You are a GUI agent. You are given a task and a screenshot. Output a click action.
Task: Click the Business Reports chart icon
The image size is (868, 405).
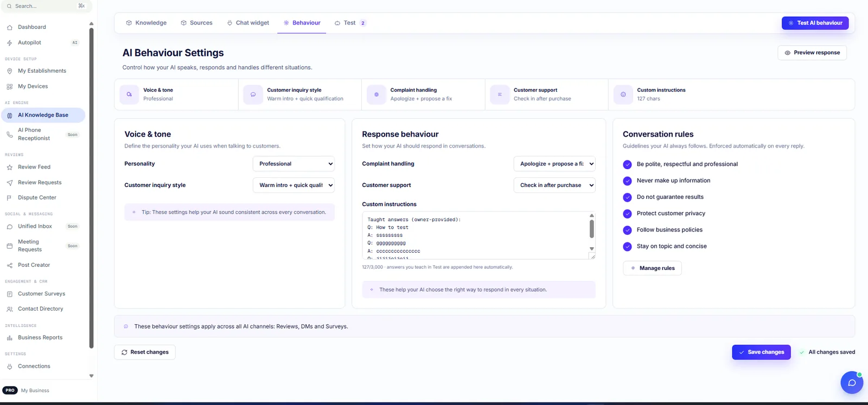click(10, 338)
